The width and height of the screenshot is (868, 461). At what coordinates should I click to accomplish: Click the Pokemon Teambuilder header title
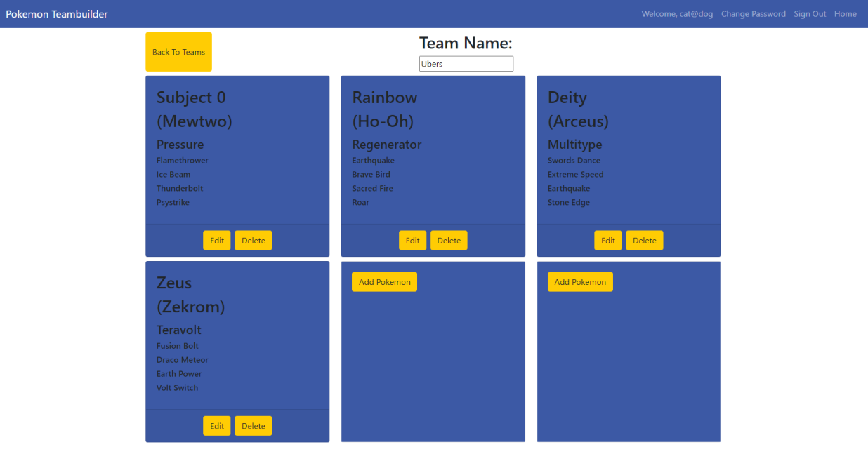click(56, 13)
